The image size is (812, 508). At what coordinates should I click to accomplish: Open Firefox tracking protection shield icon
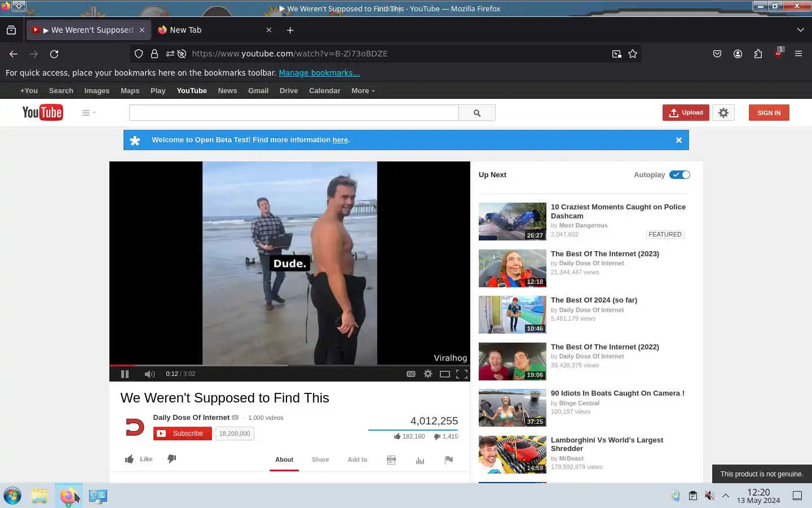(139, 54)
